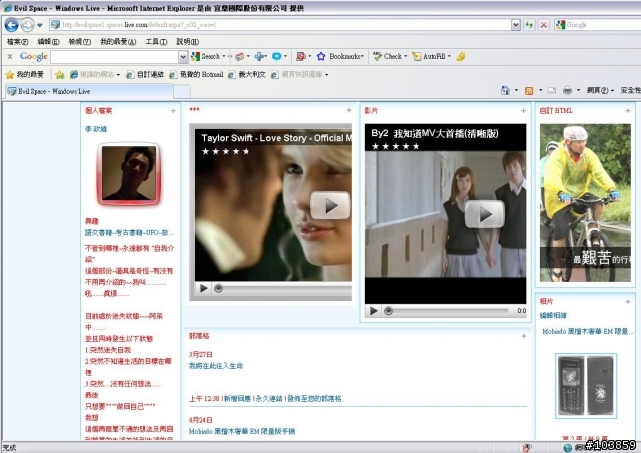Viewport: 641px width, 453px height.
Task: Expand the 個人檔案 profile module plus icon
Action: click(173, 111)
